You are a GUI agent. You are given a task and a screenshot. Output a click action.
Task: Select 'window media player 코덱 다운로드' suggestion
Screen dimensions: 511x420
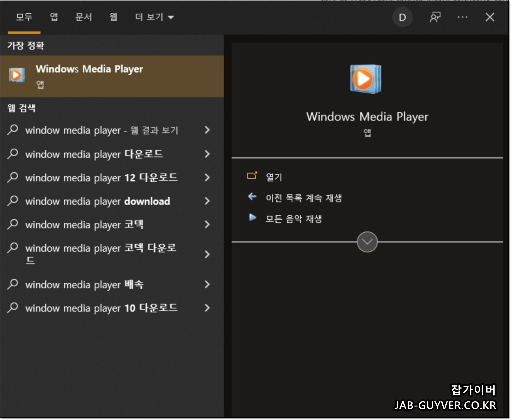101,254
